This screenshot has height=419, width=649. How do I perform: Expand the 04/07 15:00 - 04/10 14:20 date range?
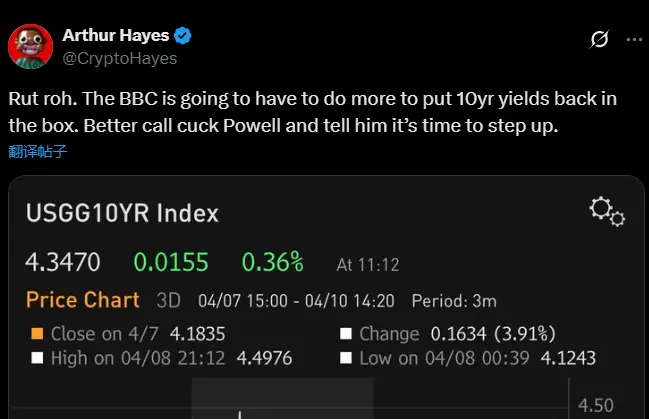coord(296,300)
